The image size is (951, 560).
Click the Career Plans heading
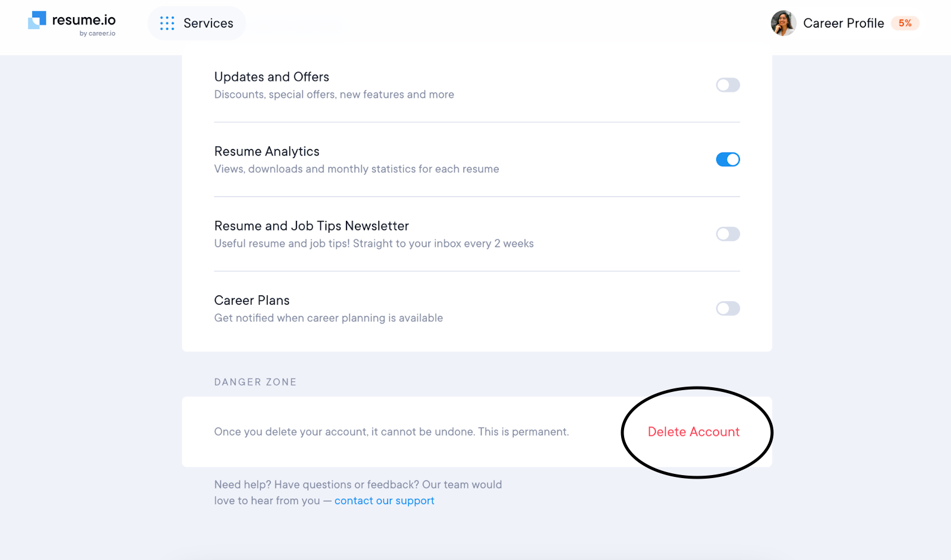[x=252, y=300]
